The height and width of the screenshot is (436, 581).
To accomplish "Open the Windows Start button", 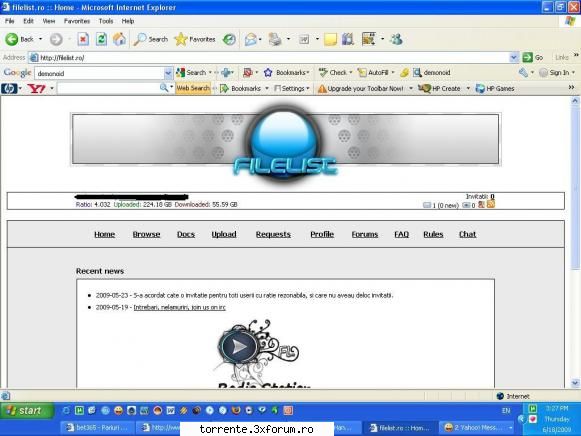I will (27, 410).
